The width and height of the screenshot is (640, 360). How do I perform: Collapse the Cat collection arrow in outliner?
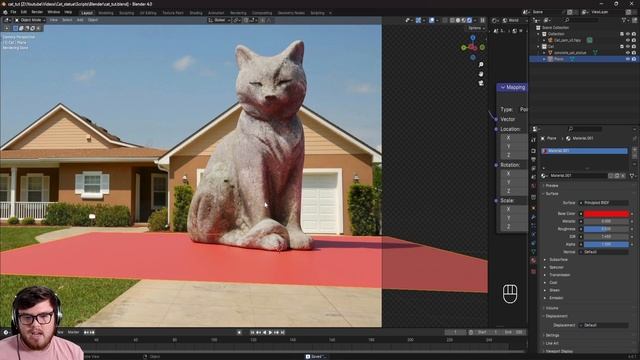pos(539,47)
